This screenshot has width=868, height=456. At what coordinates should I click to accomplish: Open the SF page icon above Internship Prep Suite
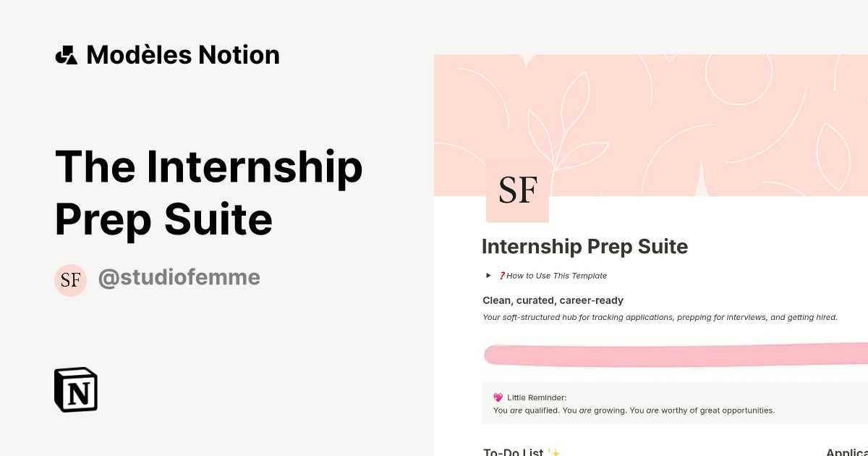(516, 190)
